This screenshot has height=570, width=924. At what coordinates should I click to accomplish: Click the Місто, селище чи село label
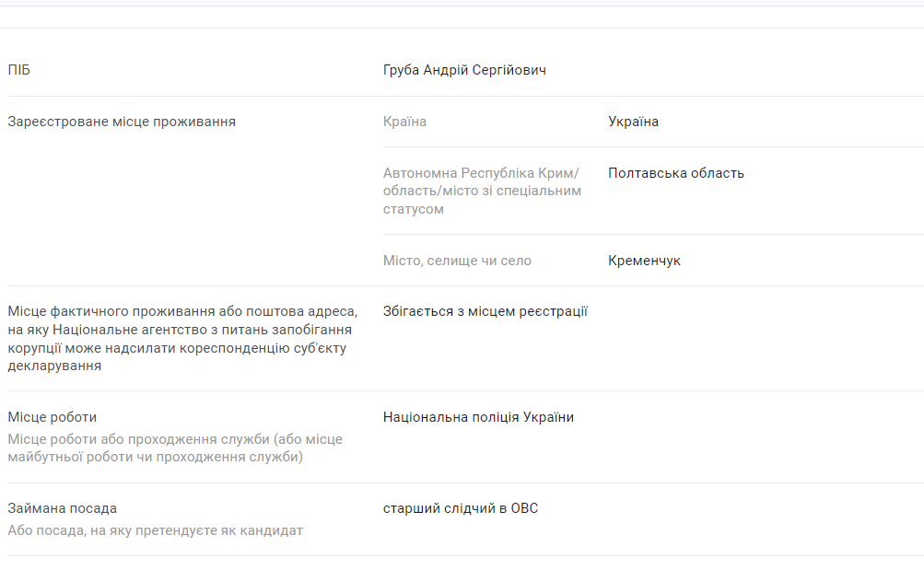click(457, 261)
